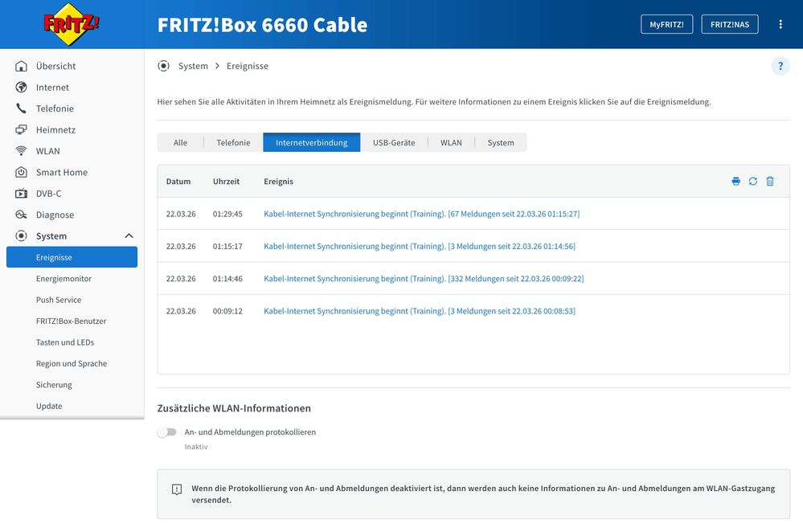The width and height of the screenshot is (803, 532).
Task: Click the DVB-C television icon
Action: pyautogui.click(x=21, y=194)
